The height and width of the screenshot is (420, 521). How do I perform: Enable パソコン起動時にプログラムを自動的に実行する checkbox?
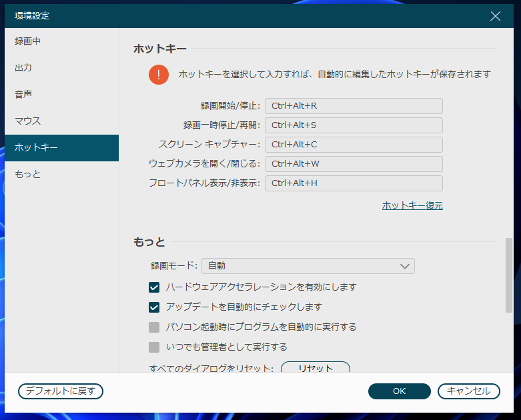point(154,327)
